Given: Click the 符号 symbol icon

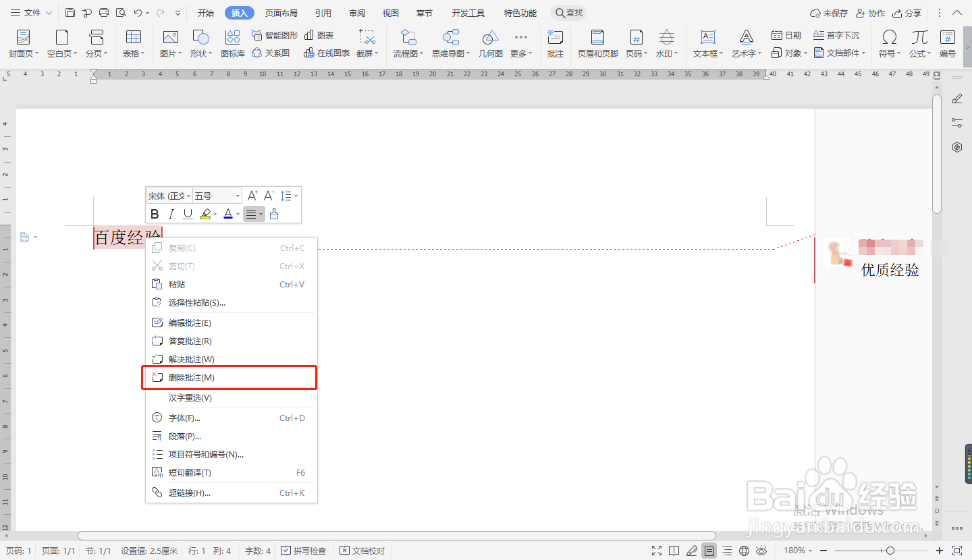Looking at the screenshot, I should tap(890, 44).
